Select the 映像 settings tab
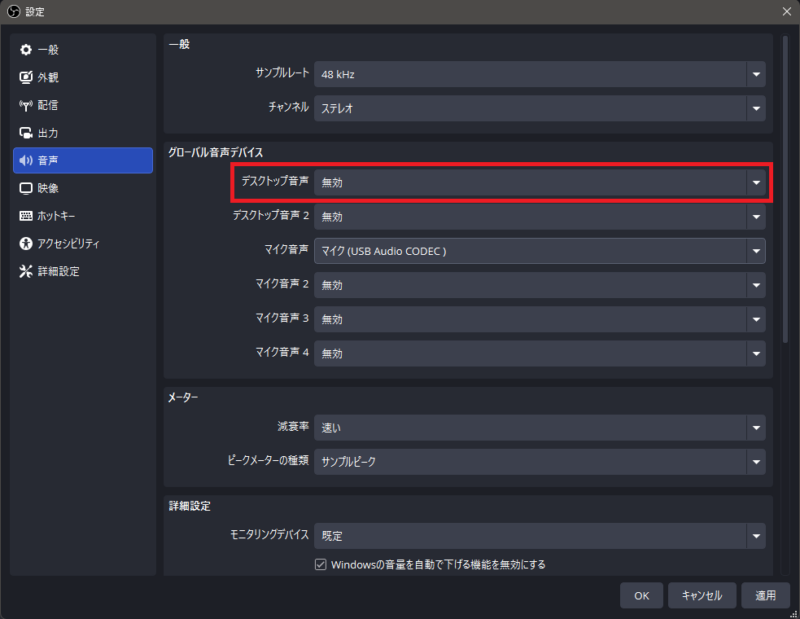800x619 pixels. point(83,188)
